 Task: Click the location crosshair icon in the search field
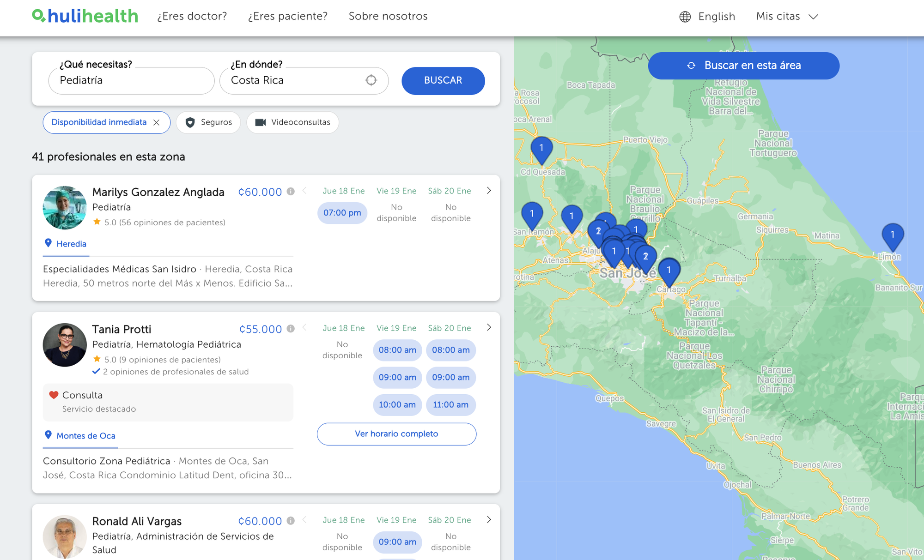point(371,80)
